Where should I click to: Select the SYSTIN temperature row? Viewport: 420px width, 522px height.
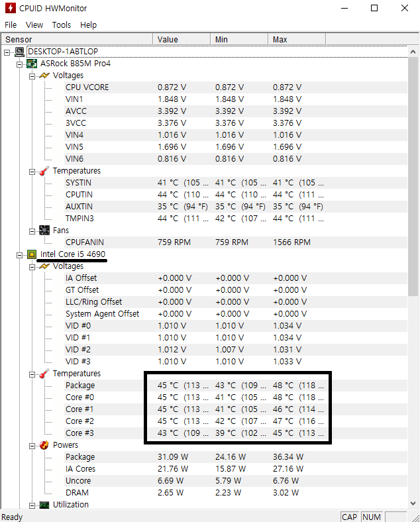tap(236, 183)
